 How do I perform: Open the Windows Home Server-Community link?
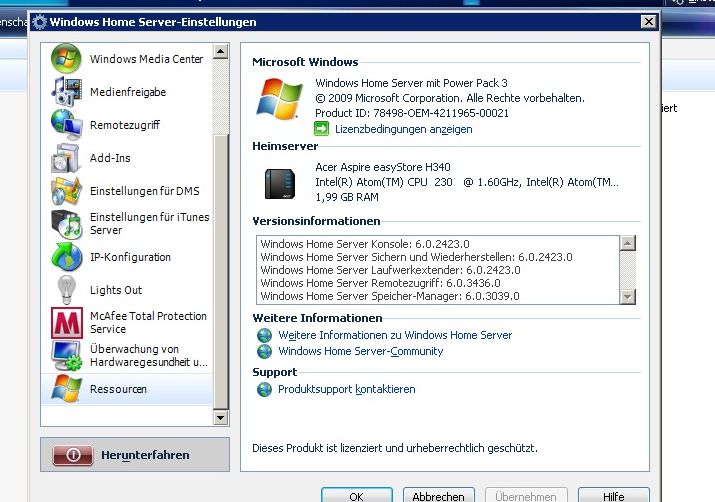(x=361, y=351)
